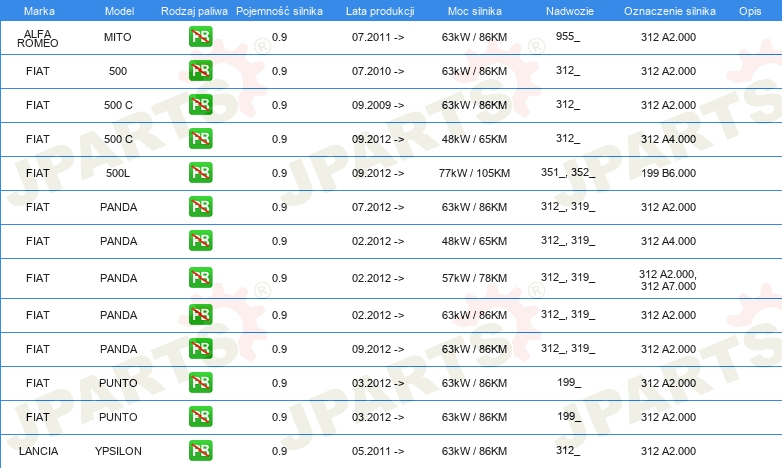Viewport: 782px width, 468px height.
Task: Click the 312 A2.000, 312 A7.000 engine cell
Action: pos(668,280)
